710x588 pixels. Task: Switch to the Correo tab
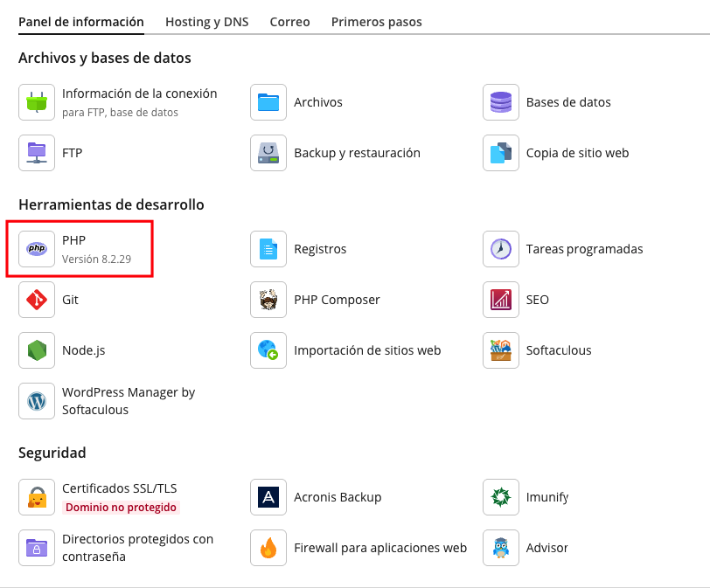[289, 22]
